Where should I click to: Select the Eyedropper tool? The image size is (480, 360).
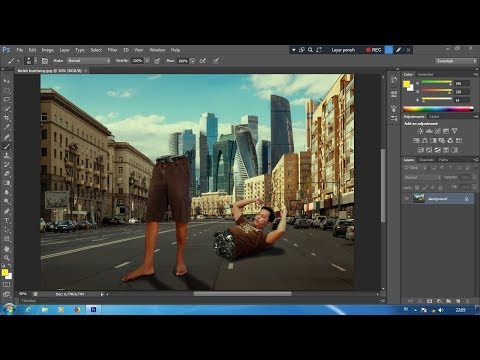[x=7, y=127]
